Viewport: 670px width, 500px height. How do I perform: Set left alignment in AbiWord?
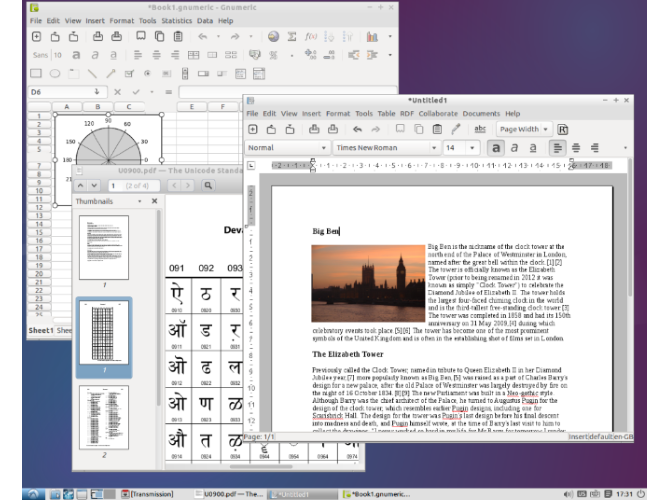557,148
